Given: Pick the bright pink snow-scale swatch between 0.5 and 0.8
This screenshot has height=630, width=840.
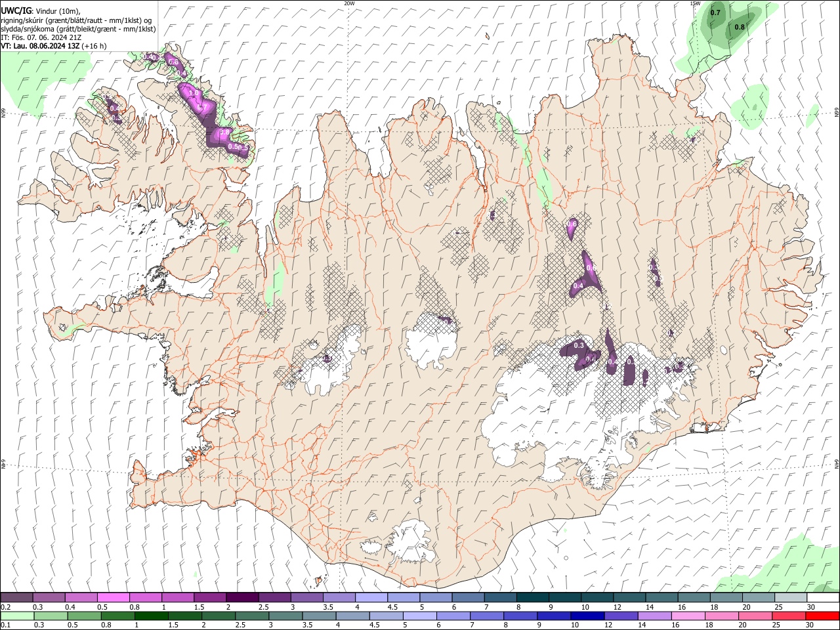Looking at the screenshot, I should click(x=114, y=597).
